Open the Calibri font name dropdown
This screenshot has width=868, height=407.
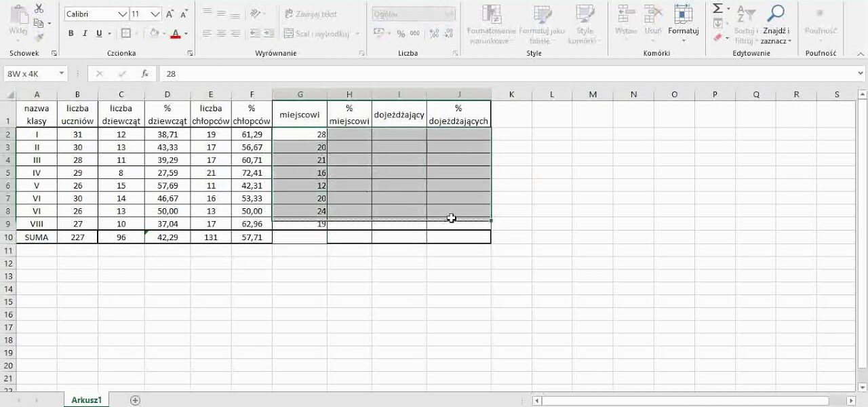122,14
